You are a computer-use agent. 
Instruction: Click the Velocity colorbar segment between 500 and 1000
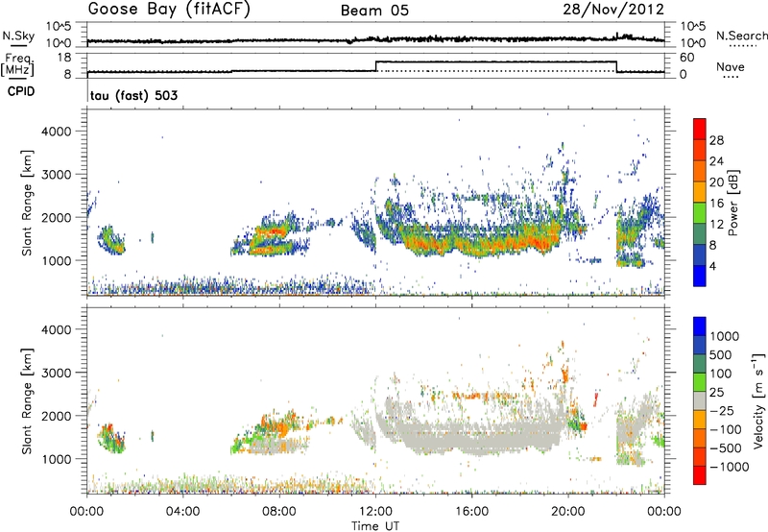coord(700,345)
